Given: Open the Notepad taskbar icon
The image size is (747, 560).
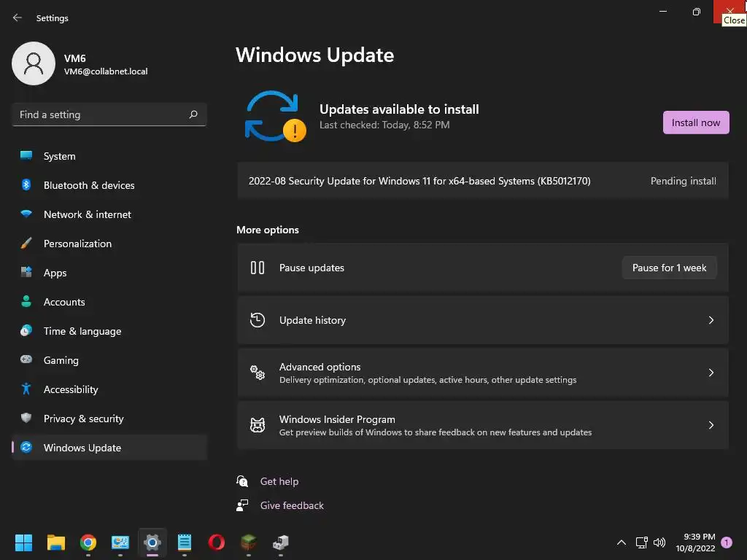Looking at the screenshot, I should [185, 542].
